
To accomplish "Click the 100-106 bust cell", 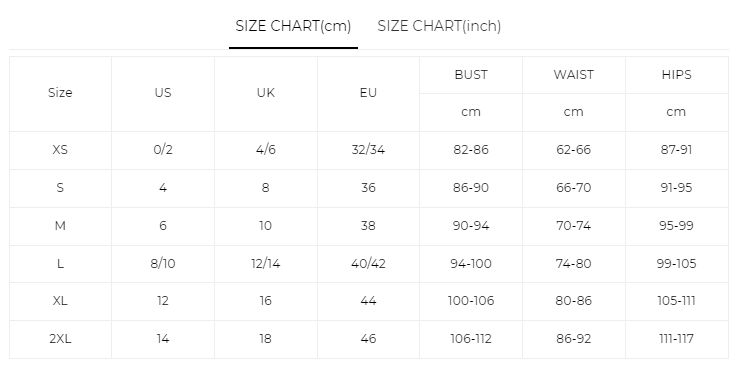I will point(471,300).
